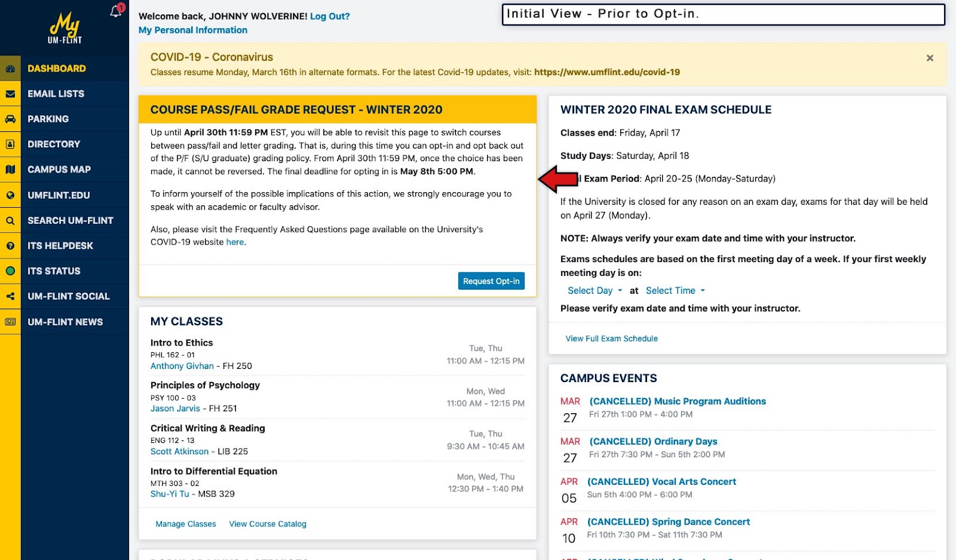Select Parking in the sidebar
Viewport: 956px width, 560px height.
[48, 119]
